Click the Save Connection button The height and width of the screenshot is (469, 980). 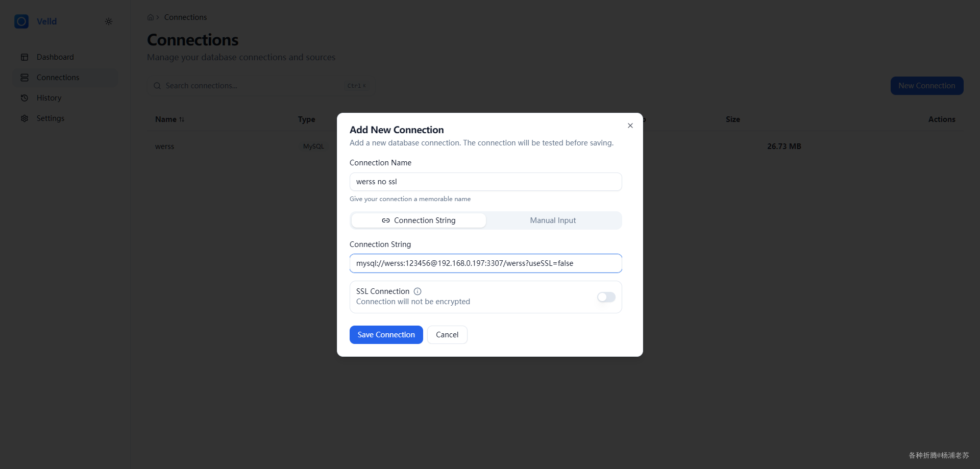(386, 335)
